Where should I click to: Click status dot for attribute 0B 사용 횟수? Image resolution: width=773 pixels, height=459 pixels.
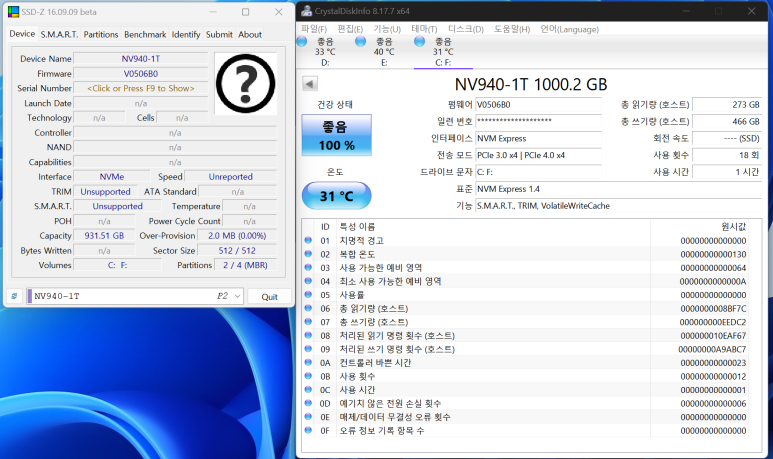(308, 376)
